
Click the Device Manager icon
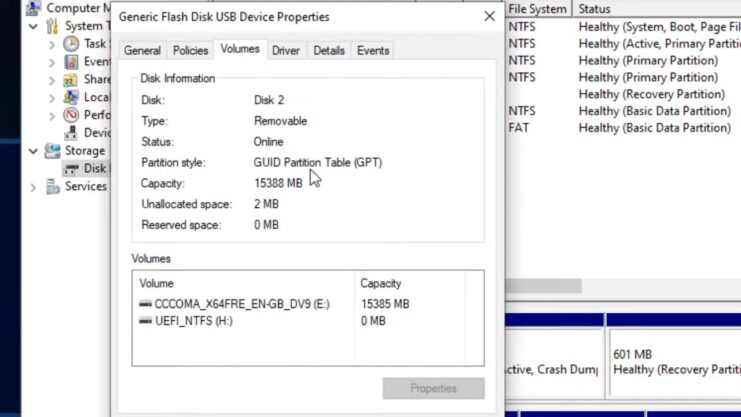click(x=71, y=133)
